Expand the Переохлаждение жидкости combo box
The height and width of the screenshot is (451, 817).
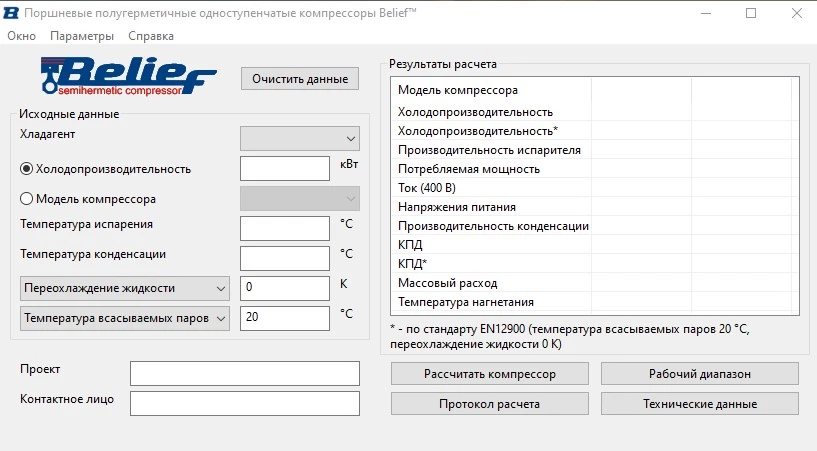coord(125,289)
